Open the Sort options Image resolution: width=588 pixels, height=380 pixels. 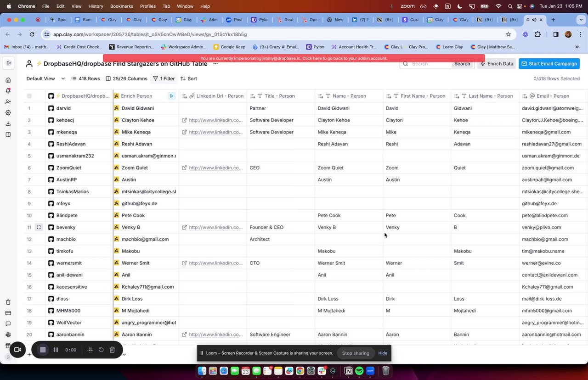189,78
